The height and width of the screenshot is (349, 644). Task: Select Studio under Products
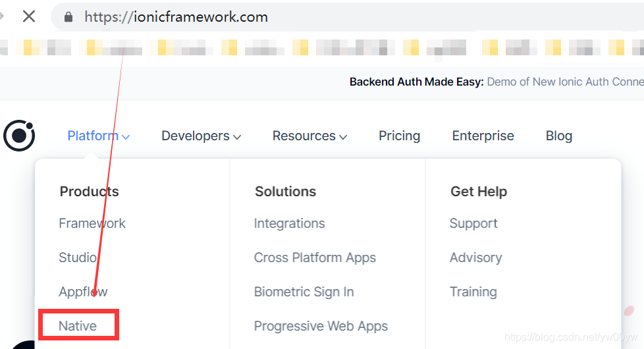(78, 257)
